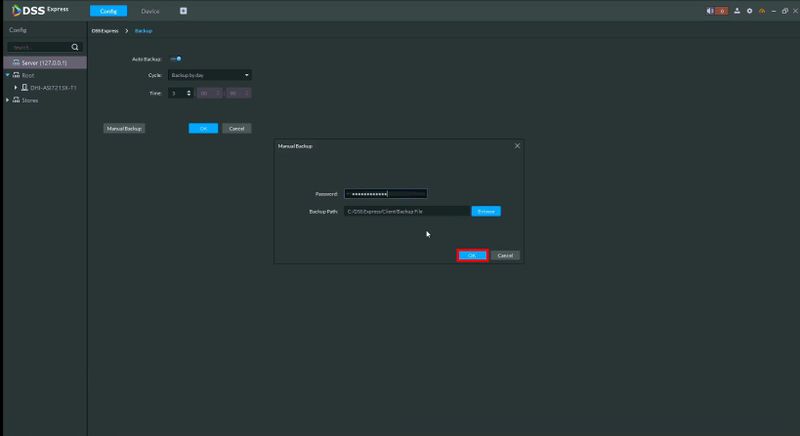This screenshot has width=800, height=436.
Task: Click Browse to choose backup path
Action: click(486, 211)
